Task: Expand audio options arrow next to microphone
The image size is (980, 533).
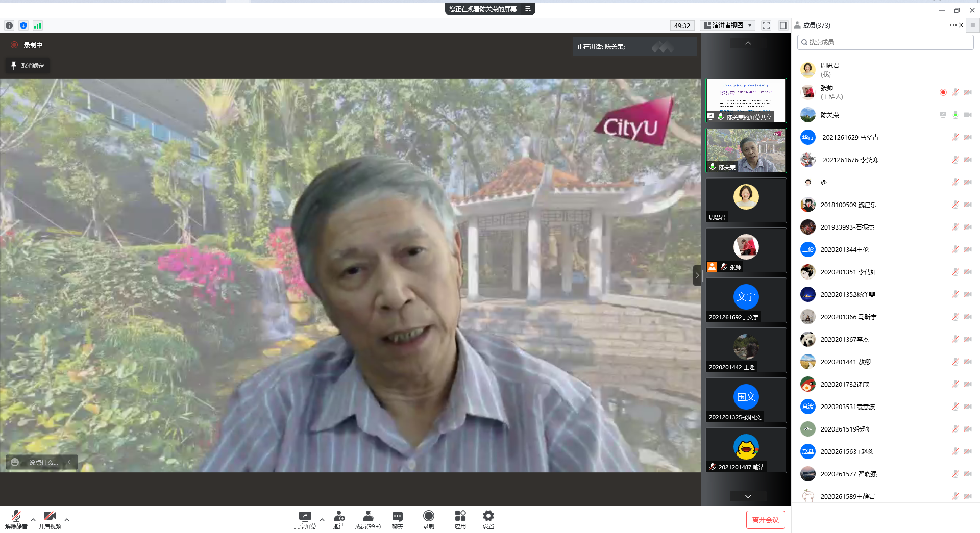Action: 33,520
